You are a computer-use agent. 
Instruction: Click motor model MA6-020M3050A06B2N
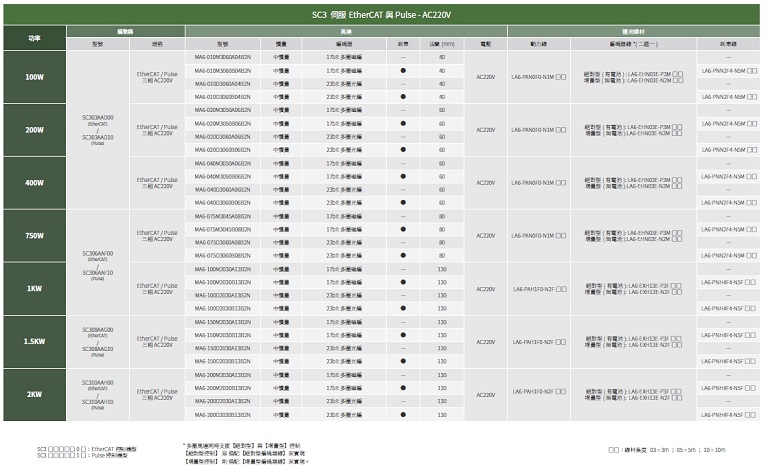pos(223,110)
